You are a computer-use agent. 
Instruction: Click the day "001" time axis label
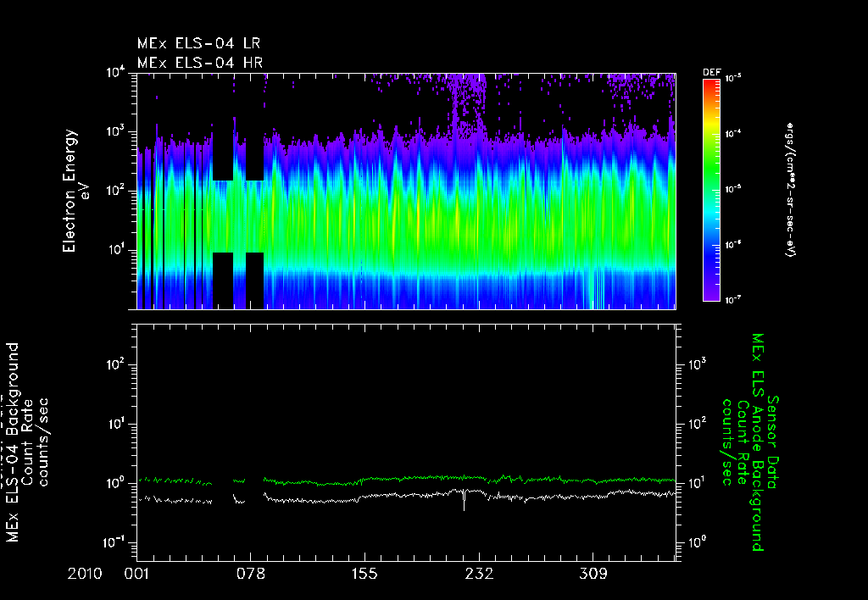[x=136, y=574]
